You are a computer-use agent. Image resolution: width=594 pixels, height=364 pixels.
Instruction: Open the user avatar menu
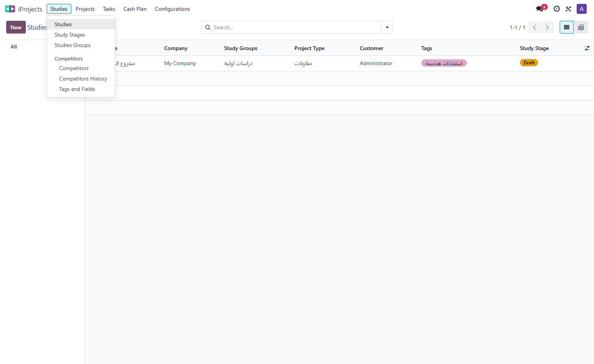pos(581,9)
